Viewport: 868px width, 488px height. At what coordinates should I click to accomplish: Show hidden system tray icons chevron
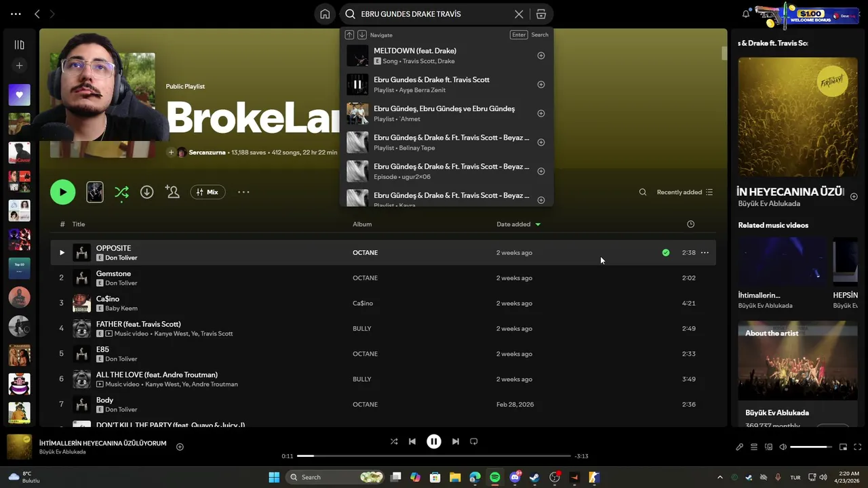720,477
